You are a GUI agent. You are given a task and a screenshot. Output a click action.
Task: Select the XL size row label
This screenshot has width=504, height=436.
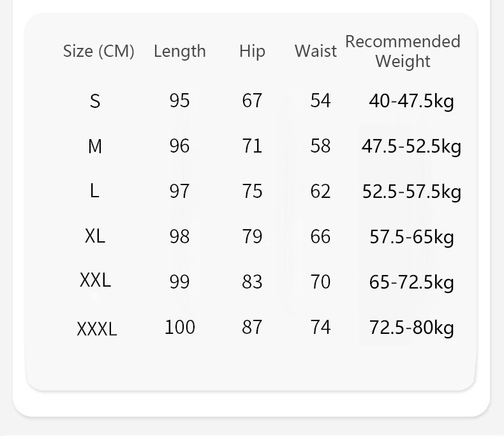(95, 236)
